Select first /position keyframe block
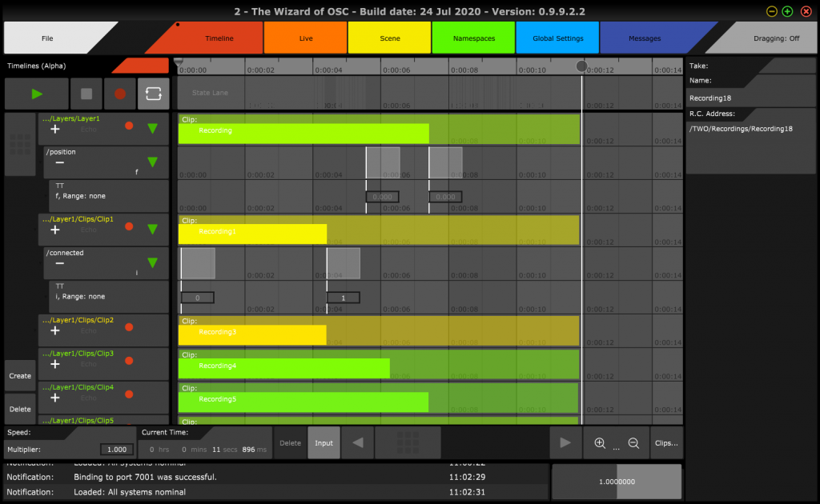Screen dimensions: 820x504 pos(383,162)
